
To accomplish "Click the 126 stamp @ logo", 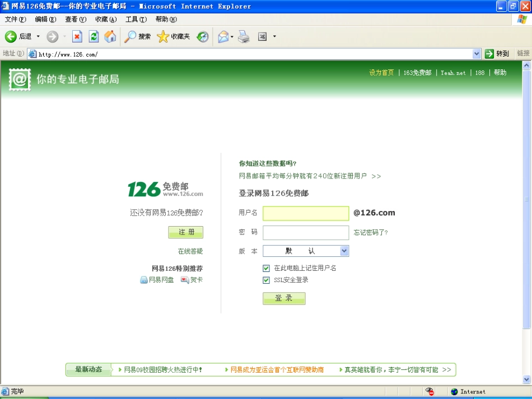I will tap(20, 79).
